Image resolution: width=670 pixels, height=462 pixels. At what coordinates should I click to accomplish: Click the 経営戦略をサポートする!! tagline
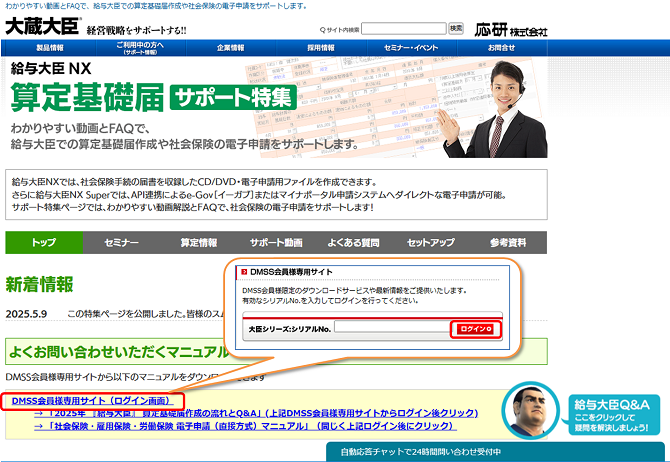[x=136, y=30]
